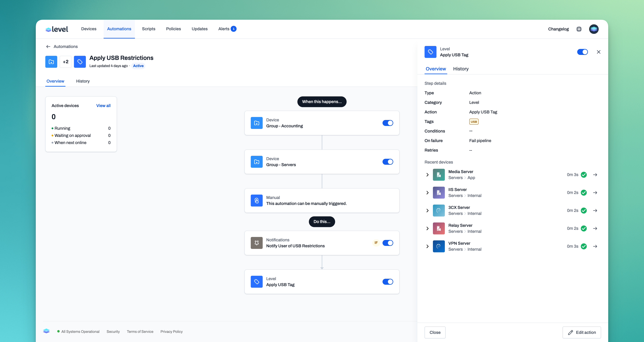The height and width of the screenshot is (342, 644).
Task: Close the side panel with the X
Action: (598, 52)
